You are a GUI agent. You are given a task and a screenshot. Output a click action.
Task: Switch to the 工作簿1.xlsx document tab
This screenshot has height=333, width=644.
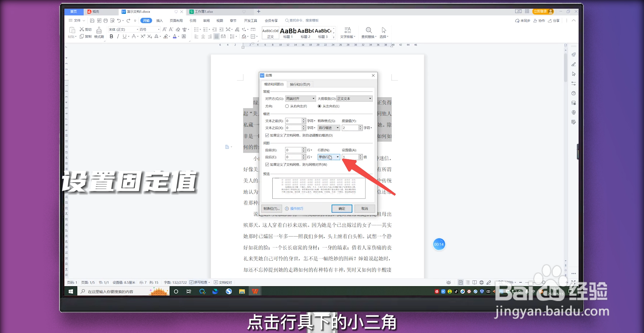204,11
